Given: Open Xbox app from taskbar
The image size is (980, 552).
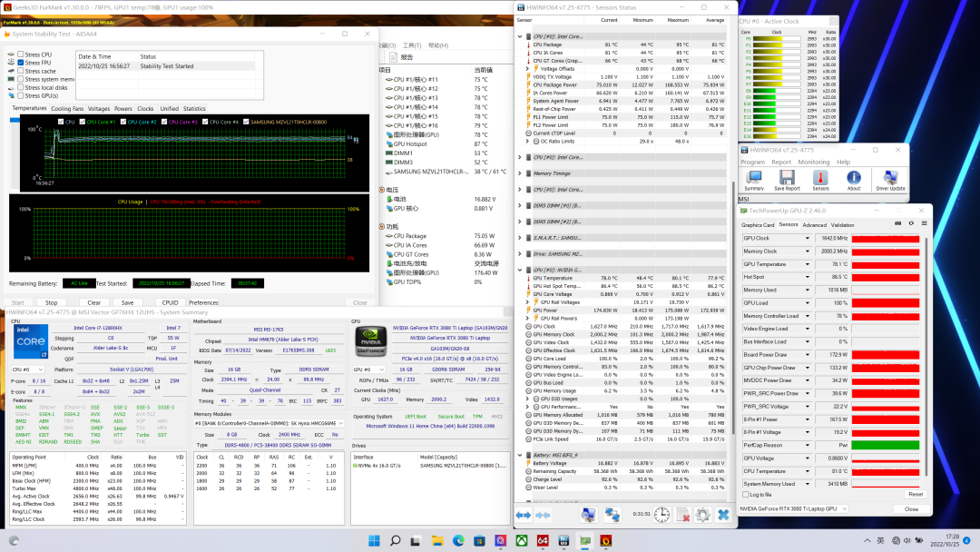Looking at the screenshot, I should point(521,541).
